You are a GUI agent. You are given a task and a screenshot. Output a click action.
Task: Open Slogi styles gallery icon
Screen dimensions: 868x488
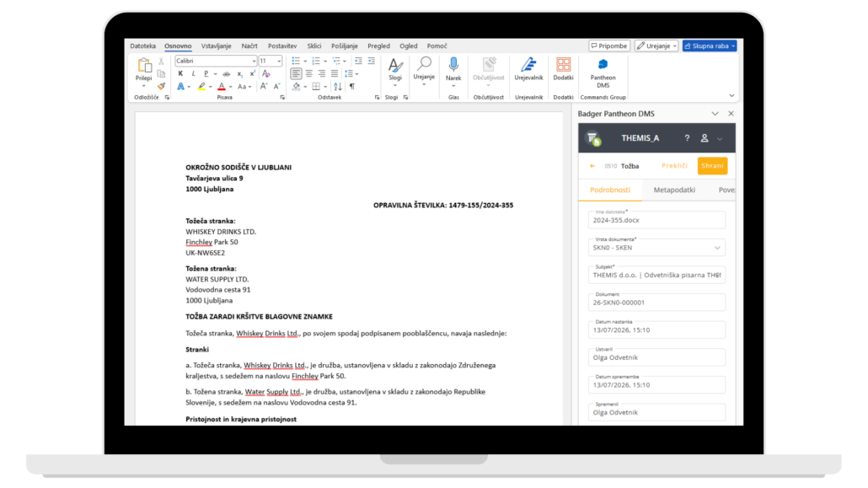tap(395, 66)
